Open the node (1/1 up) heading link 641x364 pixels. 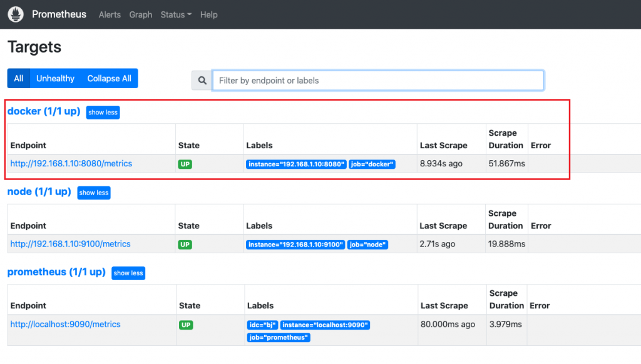39,191
